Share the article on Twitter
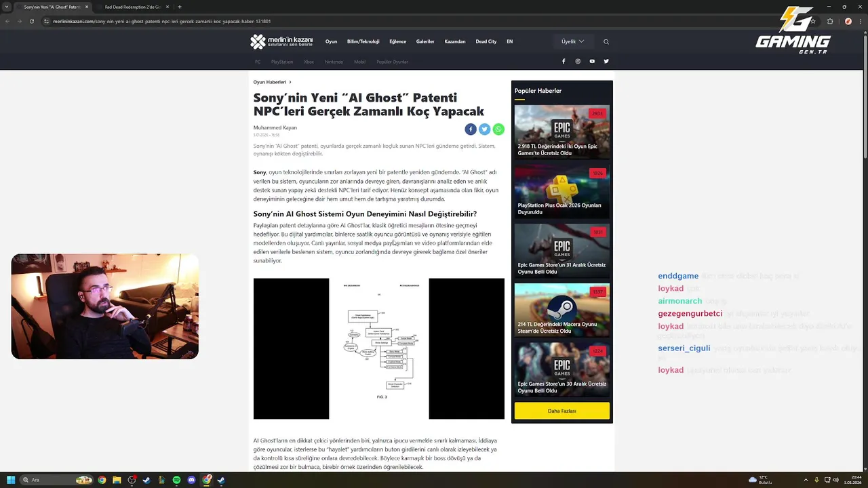 (x=485, y=129)
